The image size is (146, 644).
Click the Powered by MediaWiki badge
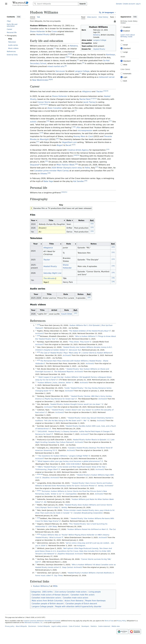pyautogui.click(x=135, y=632)
